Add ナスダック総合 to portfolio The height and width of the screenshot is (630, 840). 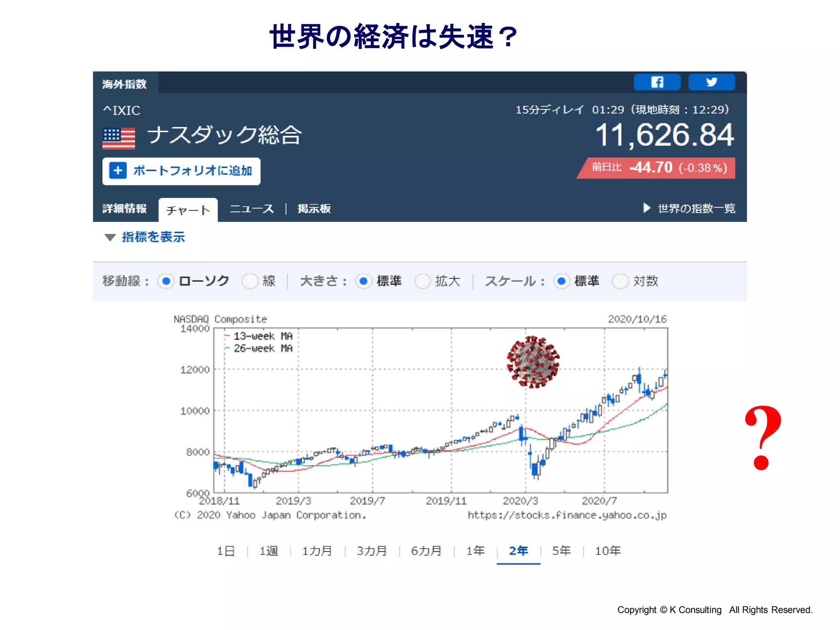[x=181, y=171]
